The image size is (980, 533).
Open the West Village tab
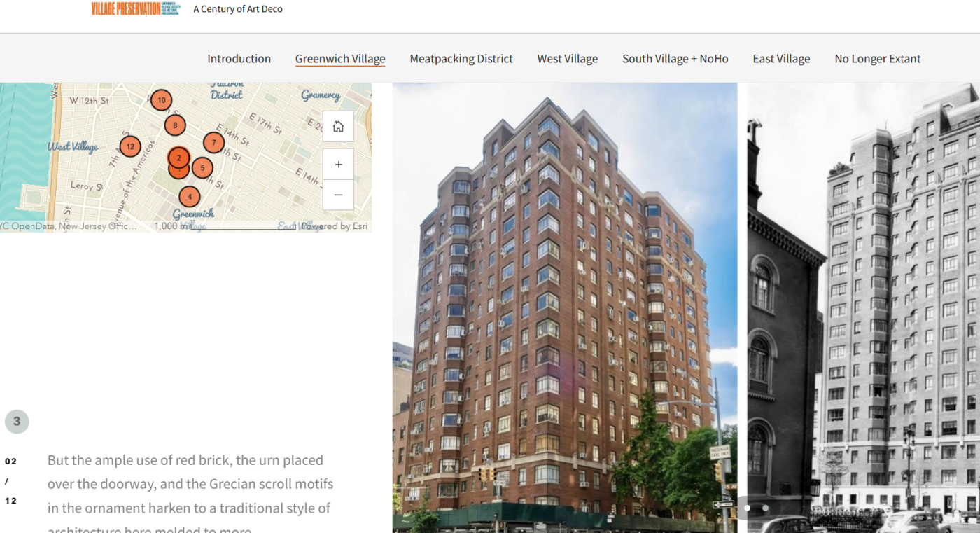568,59
